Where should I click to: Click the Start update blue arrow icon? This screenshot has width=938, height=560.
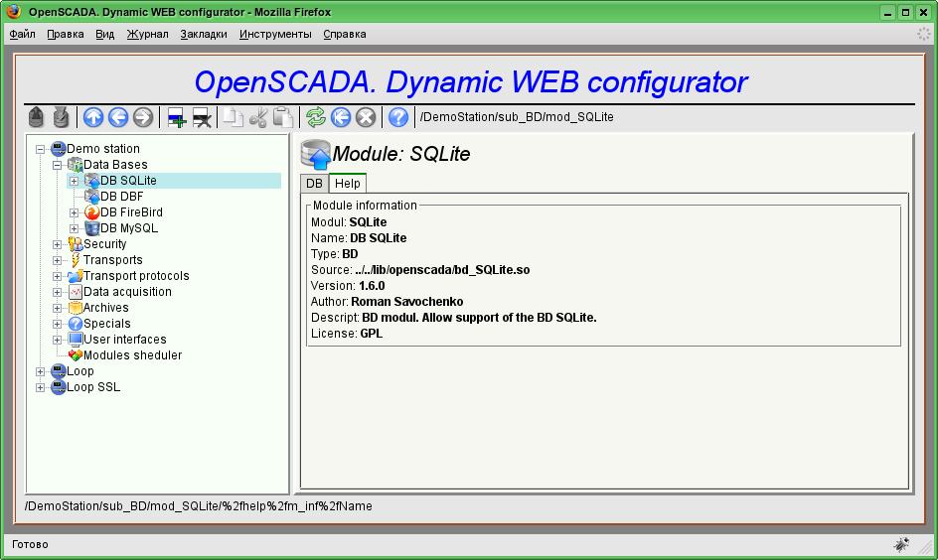(341, 117)
